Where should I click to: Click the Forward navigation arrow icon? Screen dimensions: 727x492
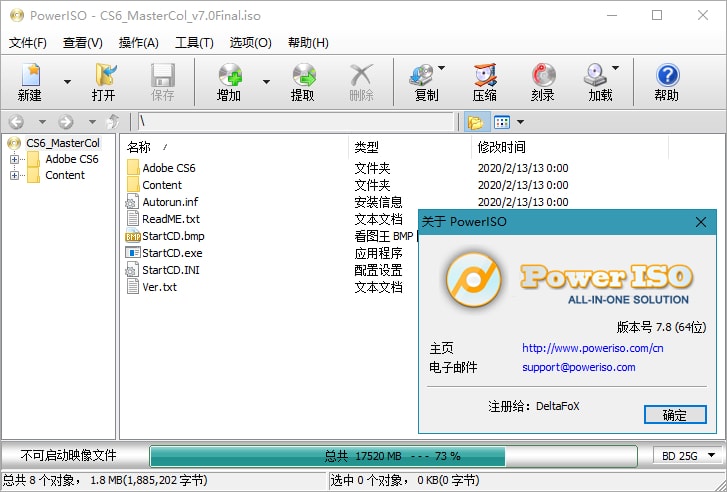[66, 122]
